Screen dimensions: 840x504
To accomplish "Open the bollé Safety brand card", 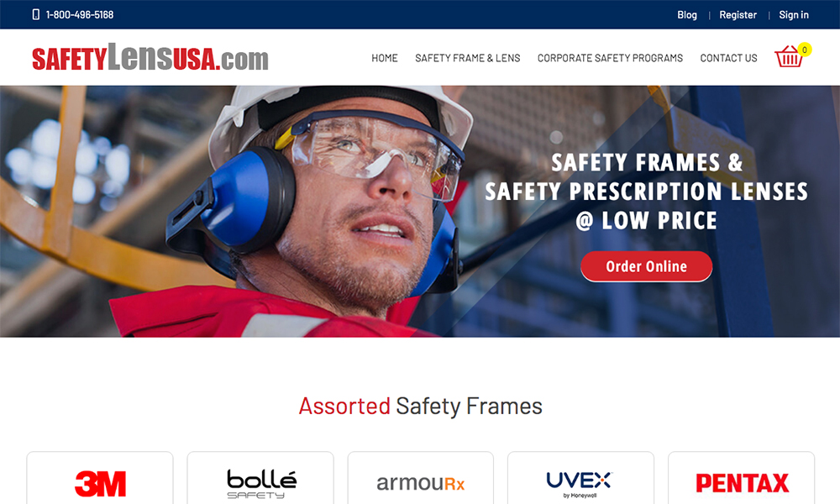I will point(260,478).
